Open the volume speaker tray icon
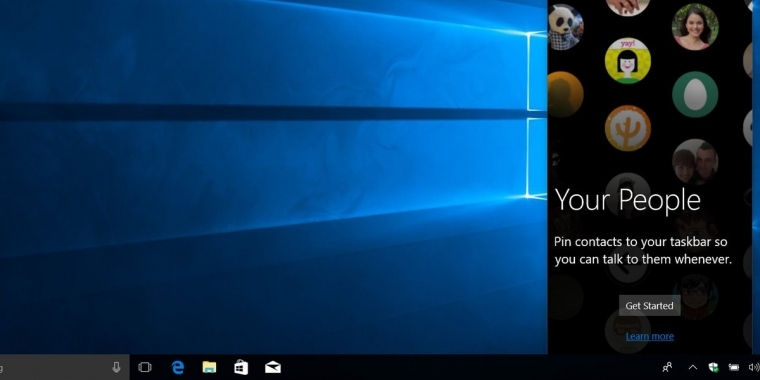 (754, 367)
